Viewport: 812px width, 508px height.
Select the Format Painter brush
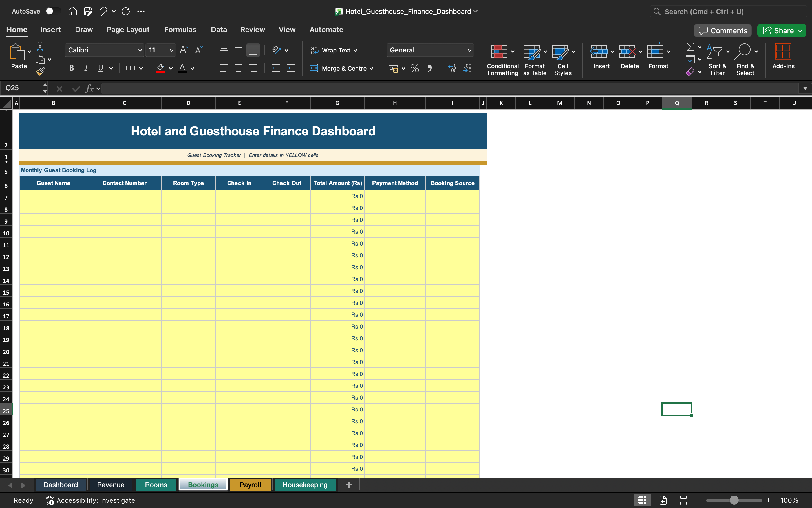pyautogui.click(x=40, y=71)
